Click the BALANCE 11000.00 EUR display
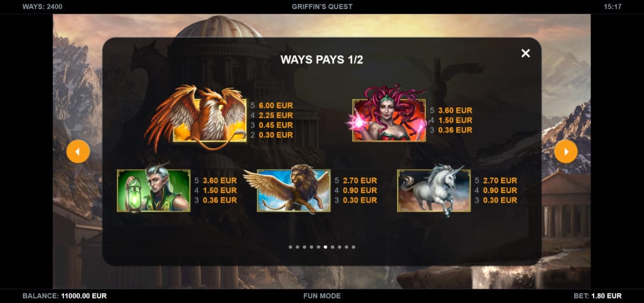The height and width of the screenshot is (303, 644). (x=64, y=295)
